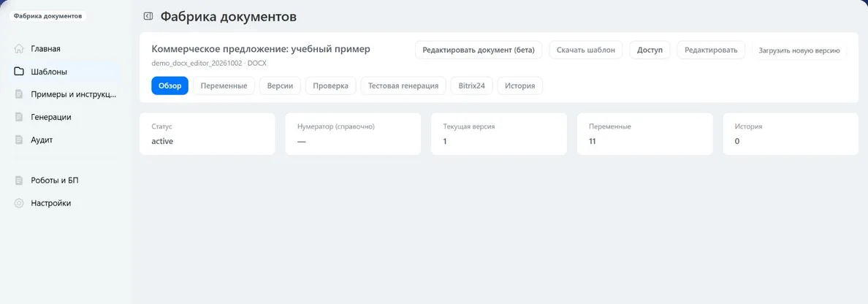
Task: Click the Доступ button
Action: pyautogui.click(x=650, y=50)
